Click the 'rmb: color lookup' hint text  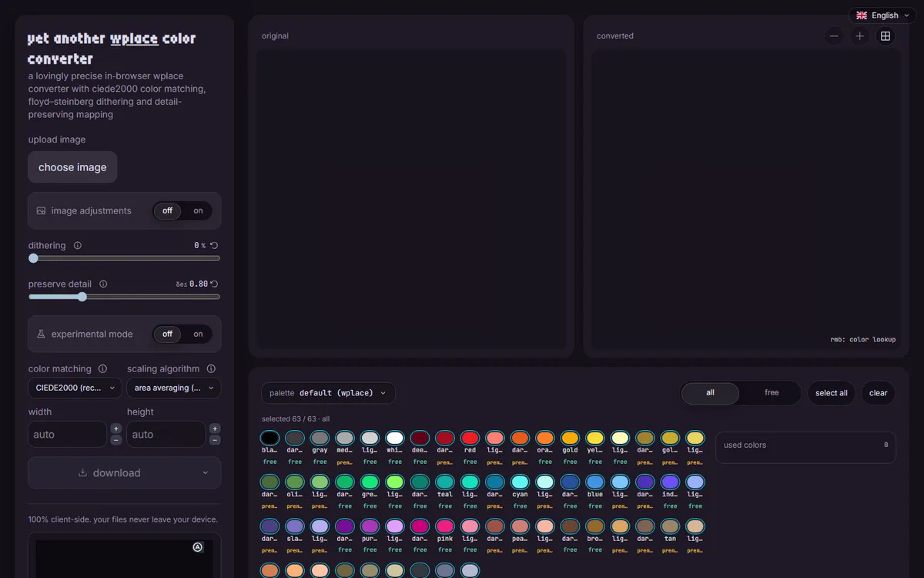tap(863, 339)
